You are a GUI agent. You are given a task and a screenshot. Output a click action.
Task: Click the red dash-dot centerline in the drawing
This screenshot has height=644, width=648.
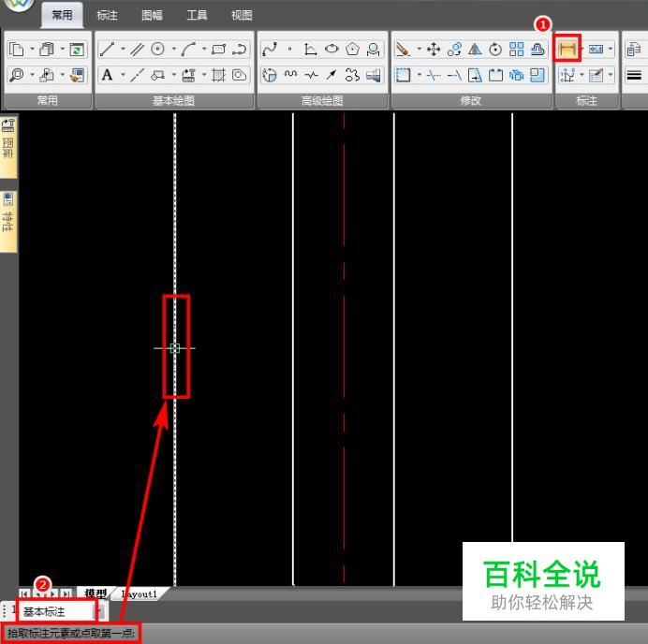[344, 347]
